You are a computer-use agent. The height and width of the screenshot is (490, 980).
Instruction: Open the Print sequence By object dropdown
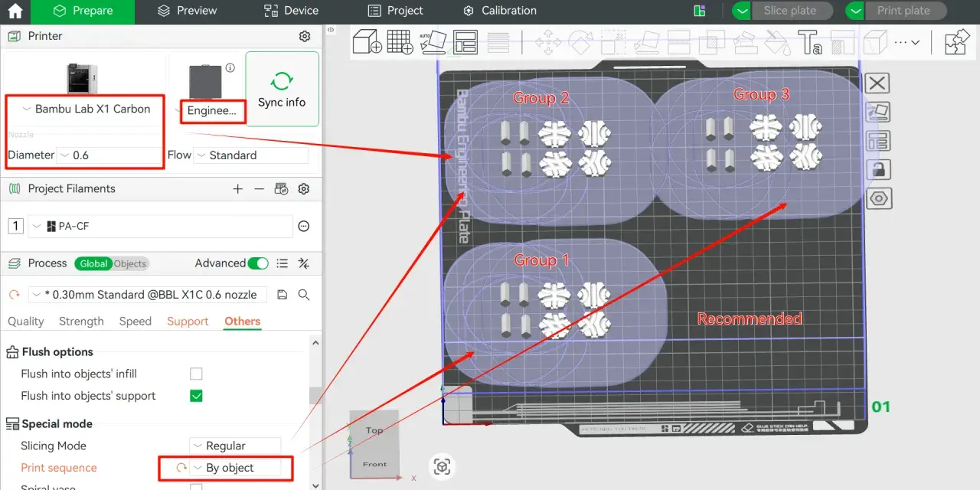tap(235, 468)
